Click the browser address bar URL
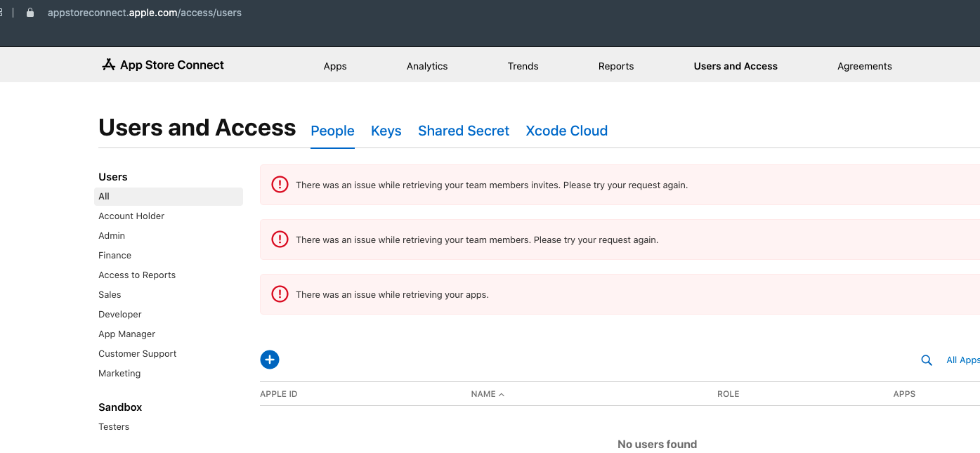This screenshot has height=453, width=980. 145,13
